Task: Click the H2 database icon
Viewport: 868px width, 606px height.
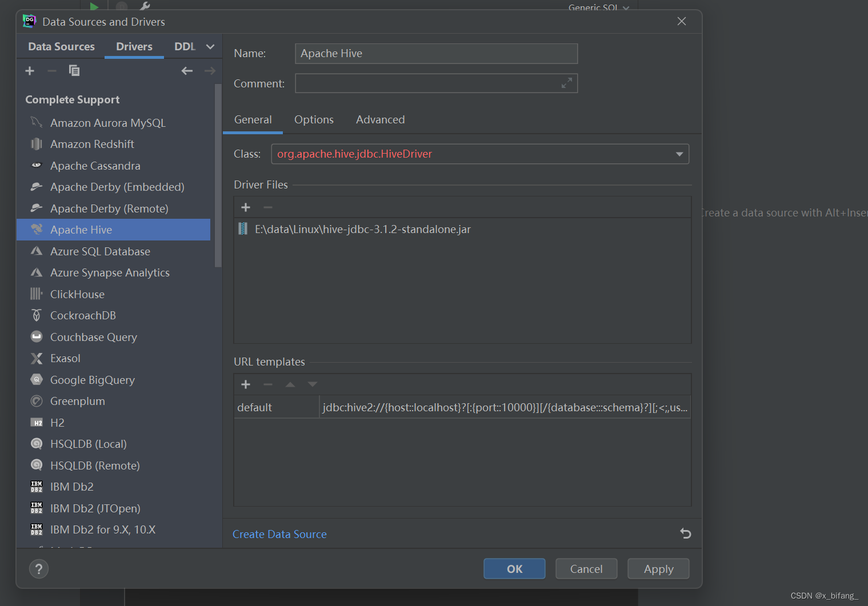Action: [x=37, y=423]
